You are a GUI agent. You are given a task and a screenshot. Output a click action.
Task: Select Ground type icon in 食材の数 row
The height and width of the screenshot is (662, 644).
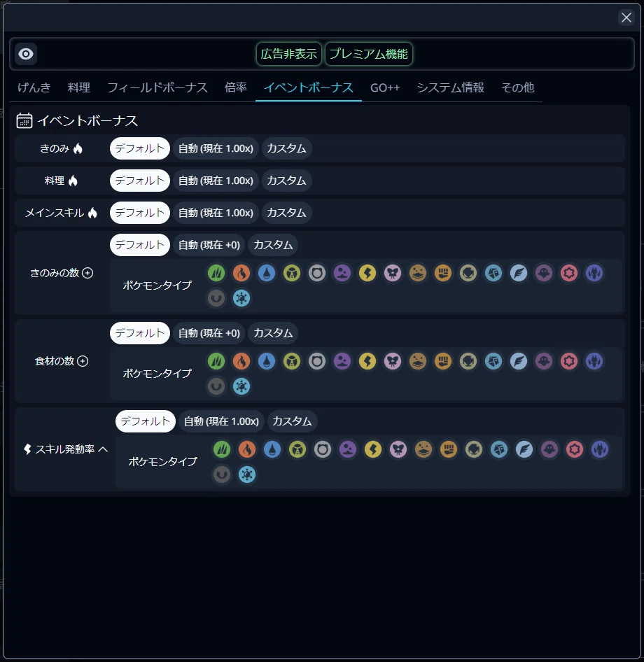[x=418, y=361]
